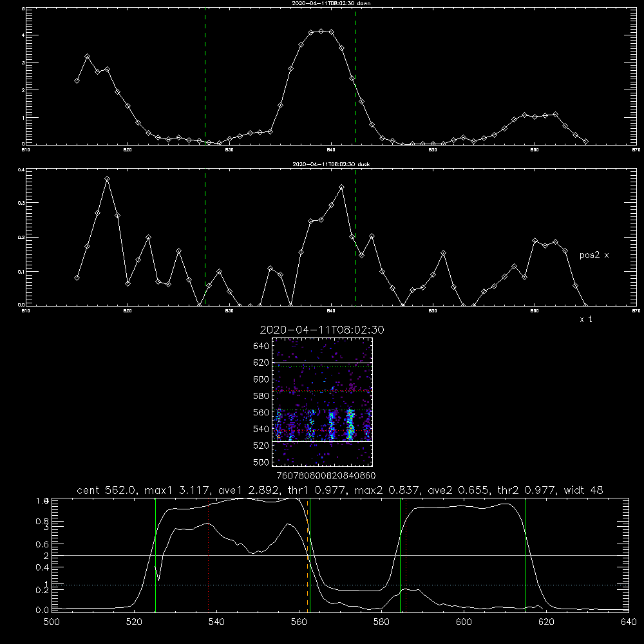Click the highest diamond data point in dusk plot
The width and height of the screenshot is (644, 644).
pos(107,179)
